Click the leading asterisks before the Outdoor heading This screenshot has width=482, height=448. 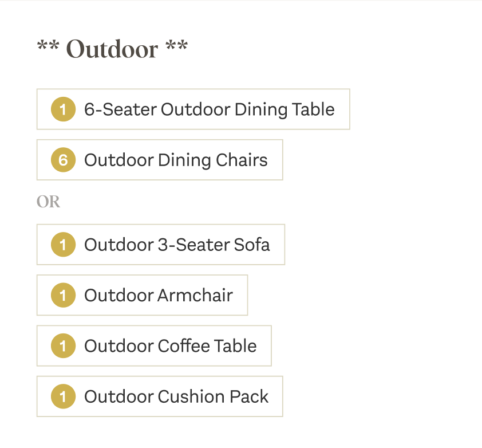pos(48,46)
